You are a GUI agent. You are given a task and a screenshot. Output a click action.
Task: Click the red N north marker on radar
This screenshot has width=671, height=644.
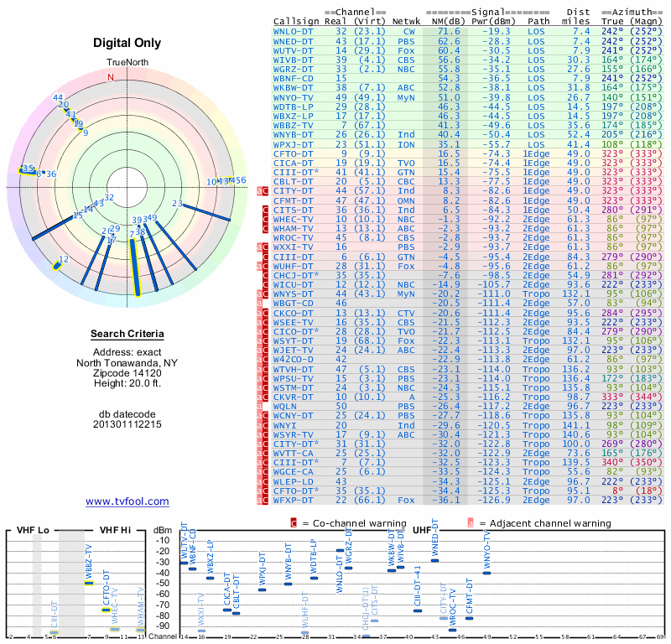pos(111,77)
